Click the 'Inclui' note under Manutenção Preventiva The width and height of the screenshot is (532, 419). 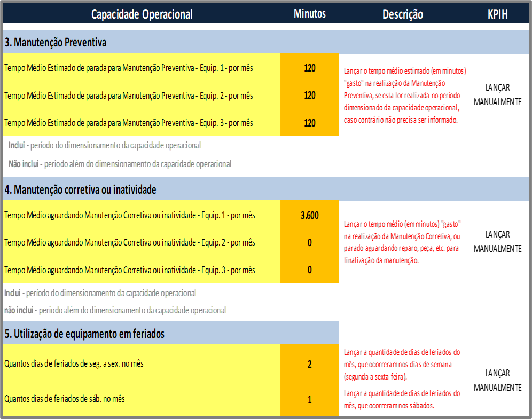coord(105,145)
